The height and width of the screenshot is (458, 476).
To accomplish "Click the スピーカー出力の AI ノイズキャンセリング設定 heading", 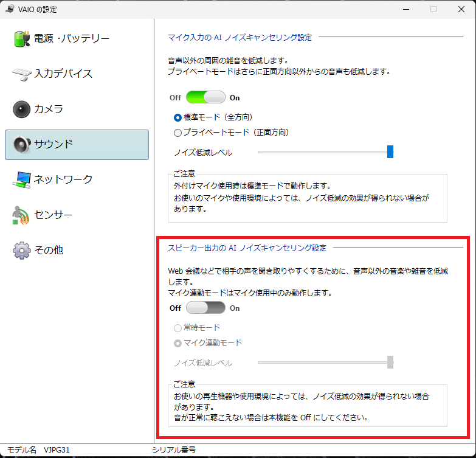I will tap(247, 248).
